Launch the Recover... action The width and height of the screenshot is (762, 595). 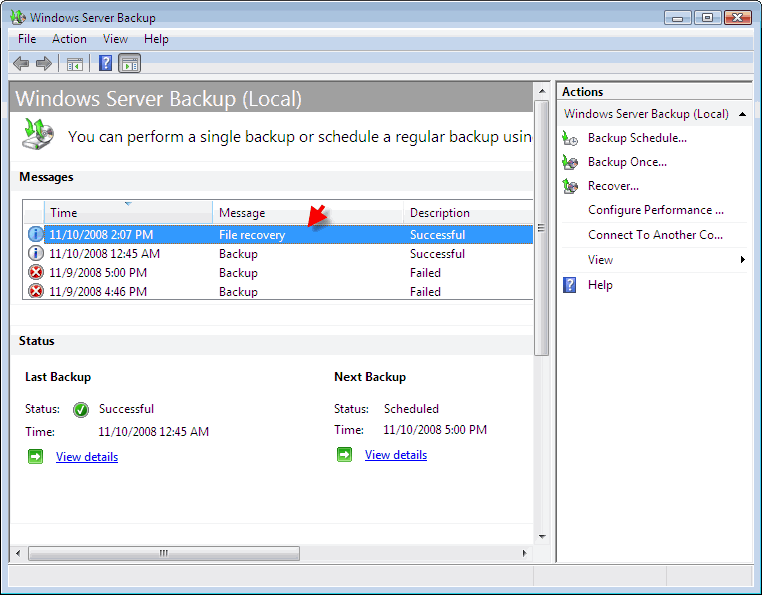click(613, 186)
